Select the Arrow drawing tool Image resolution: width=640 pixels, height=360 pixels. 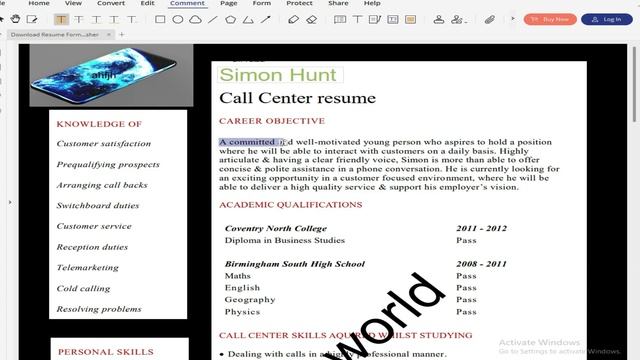point(266,19)
